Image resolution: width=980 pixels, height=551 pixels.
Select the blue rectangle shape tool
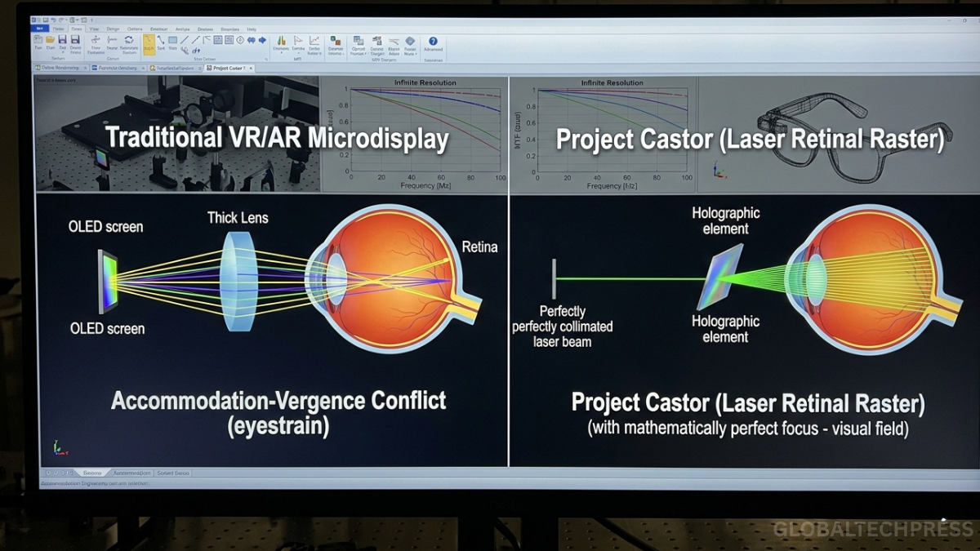pos(172,40)
